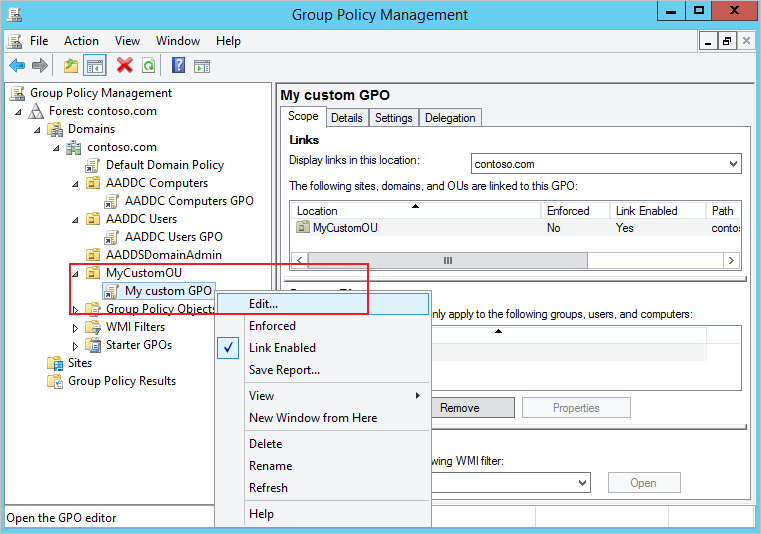Choose Edit... from the context menu
The image size is (761, 534).
tap(324, 304)
